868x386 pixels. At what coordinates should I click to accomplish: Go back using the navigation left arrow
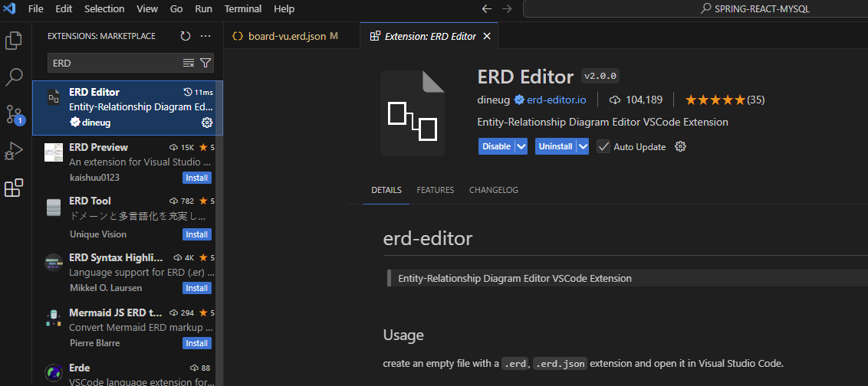(487, 9)
